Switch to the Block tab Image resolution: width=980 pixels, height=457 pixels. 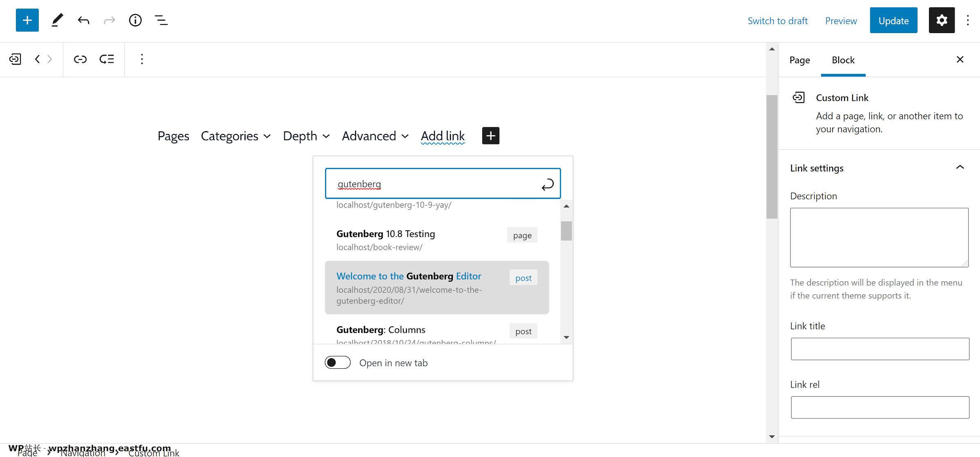pos(843,60)
